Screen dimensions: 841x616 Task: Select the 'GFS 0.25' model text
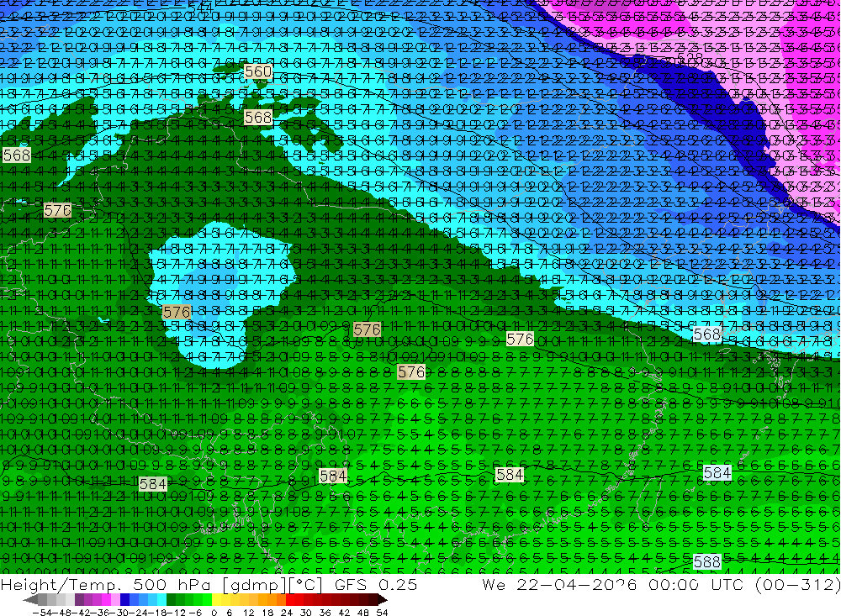[x=376, y=585]
